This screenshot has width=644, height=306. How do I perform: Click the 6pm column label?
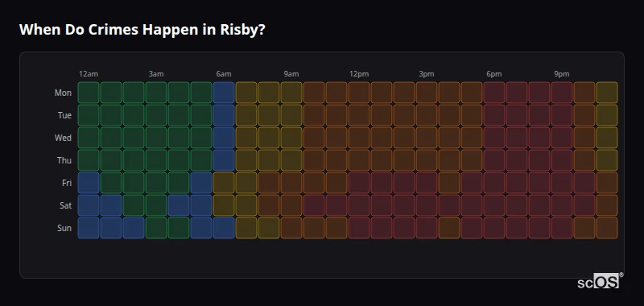[494, 74]
